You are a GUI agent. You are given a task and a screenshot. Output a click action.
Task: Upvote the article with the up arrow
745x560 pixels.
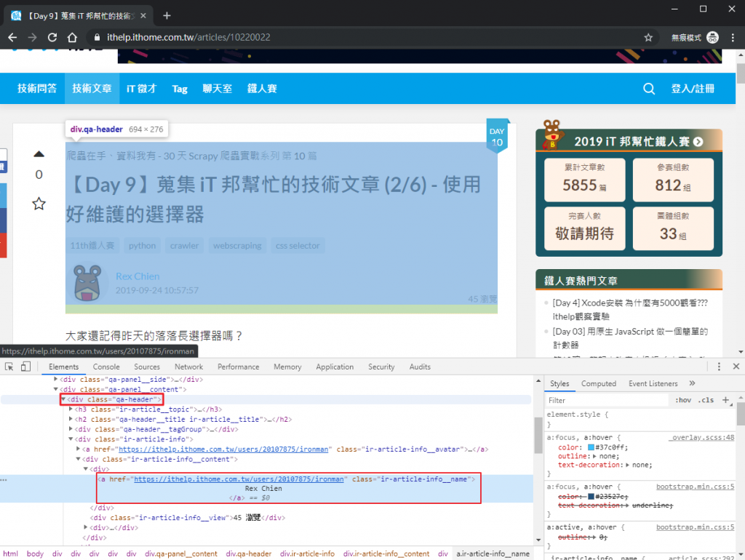coord(39,154)
